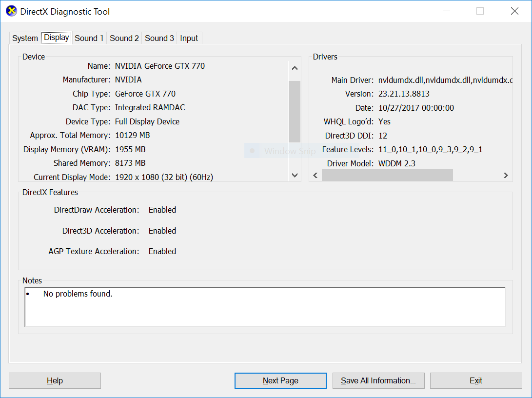Viewport: 532px width, 398px height.
Task: Click the Chip Type value 'GeForce GTX 770'
Action: point(145,94)
